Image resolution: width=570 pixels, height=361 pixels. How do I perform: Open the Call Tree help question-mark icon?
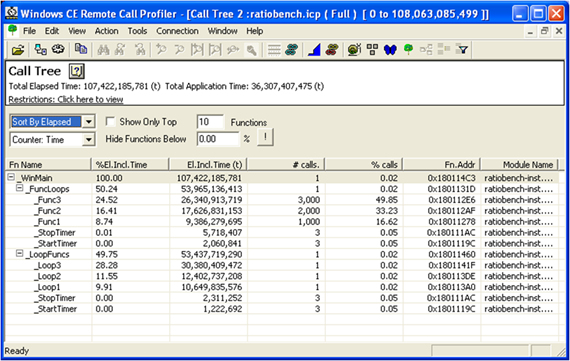[76, 71]
